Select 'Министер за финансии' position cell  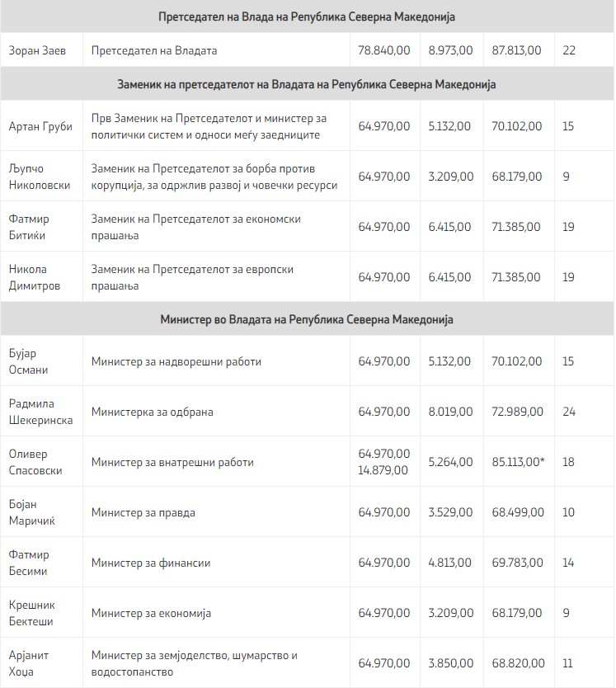[151, 563]
